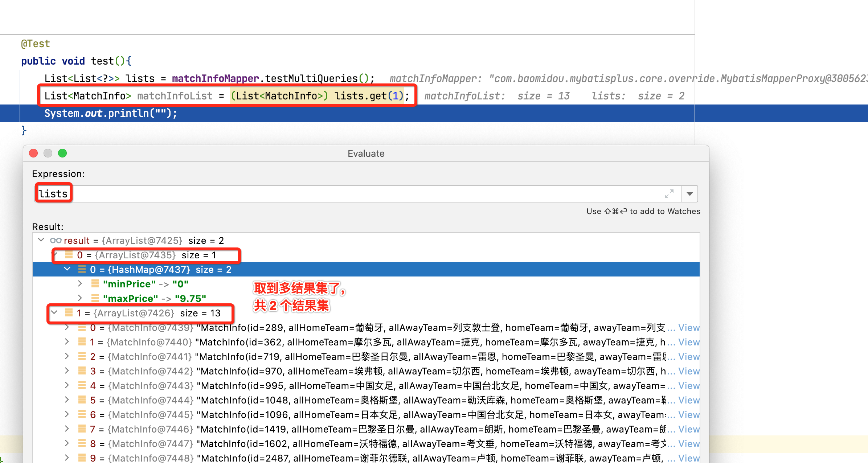The width and height of the screenshot is (868, 463).
Task: Click the expand-to-multiline icon in expression field
Action: (x=670, y=193)
